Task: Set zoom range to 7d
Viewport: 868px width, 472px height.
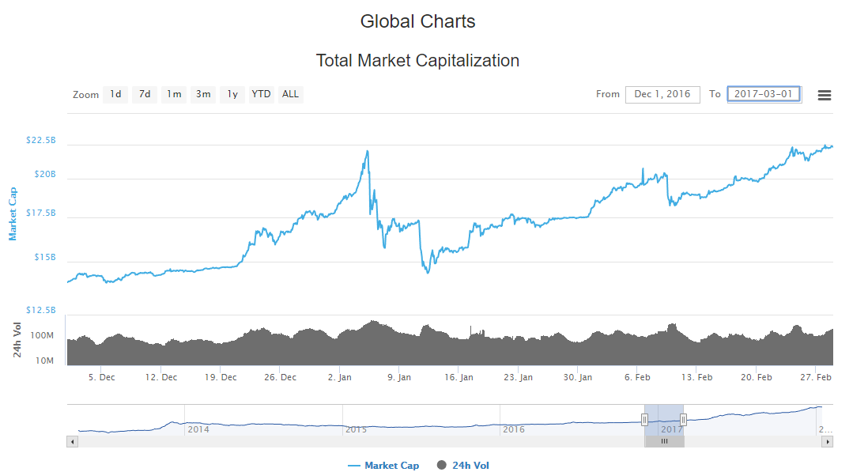Action: tap(145, 95)
